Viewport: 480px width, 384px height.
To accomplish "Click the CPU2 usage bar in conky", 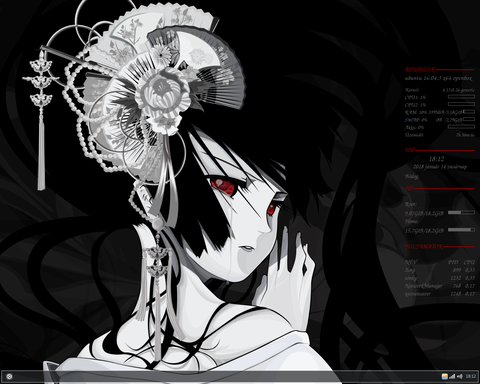I will pos(461,104).
